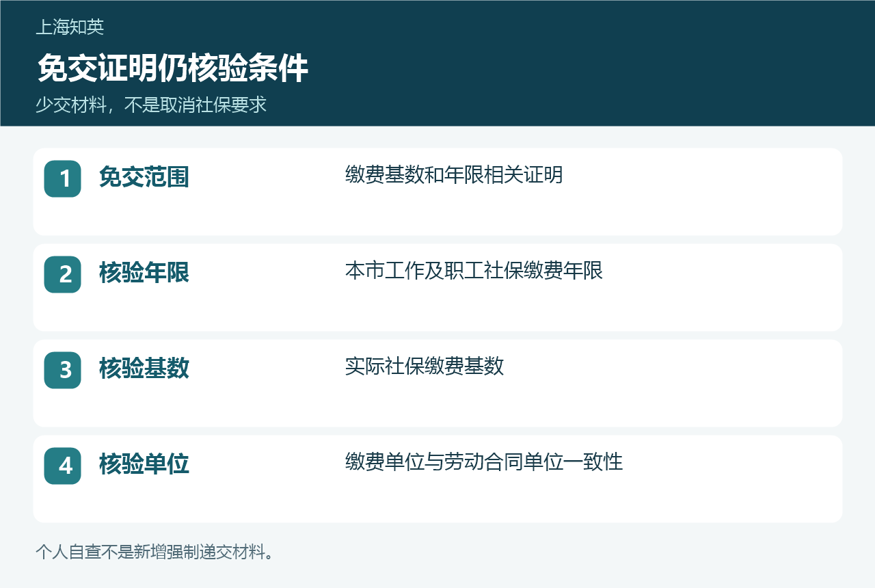Click the text 缴费基数和年限相关证明
875x588 pixels.
pyautogui.click(x=455, y=175)
